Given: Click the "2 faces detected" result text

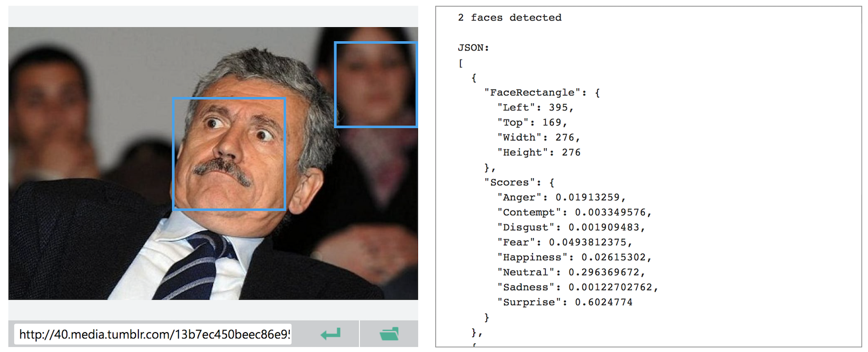Looking at the screenshot, I should click(x=509, y=18).
